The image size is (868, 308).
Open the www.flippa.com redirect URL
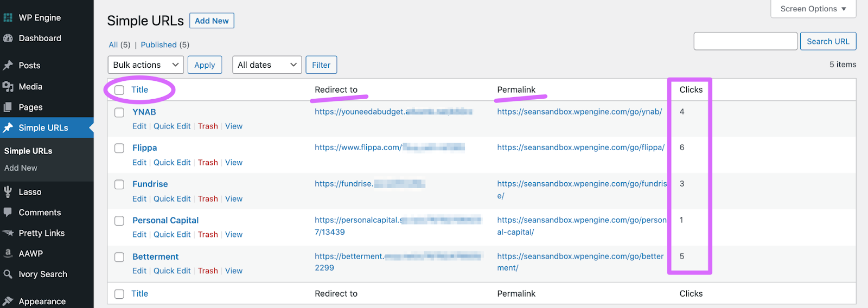pos(390,147)
